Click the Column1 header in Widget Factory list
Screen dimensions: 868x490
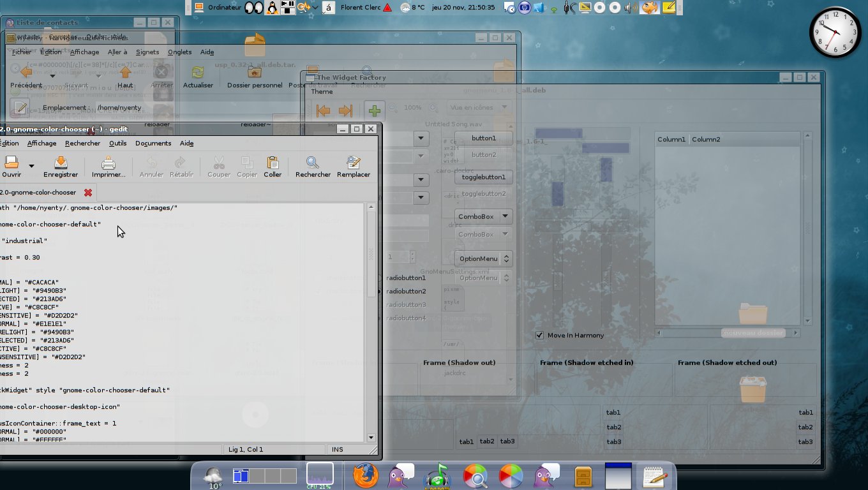click(x=671, y=139)
